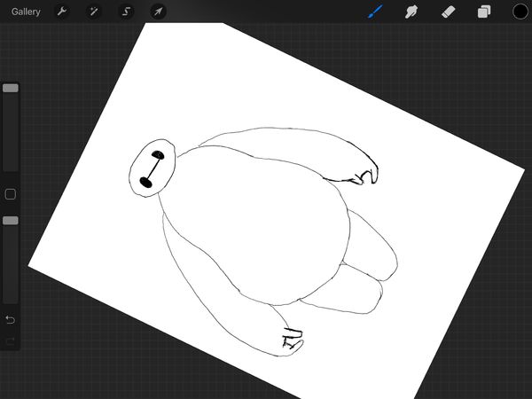Tap the square Modify button in sidebar
This screenshot has width=532, height=399.
(11, 194)
